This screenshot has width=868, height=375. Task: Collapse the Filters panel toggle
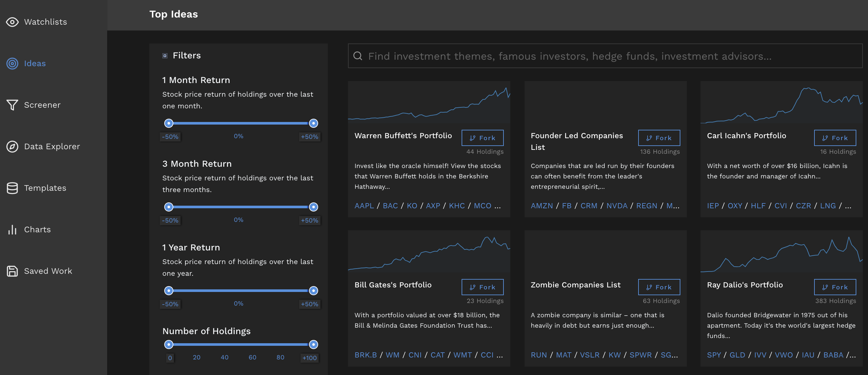[x=165, y=55]
